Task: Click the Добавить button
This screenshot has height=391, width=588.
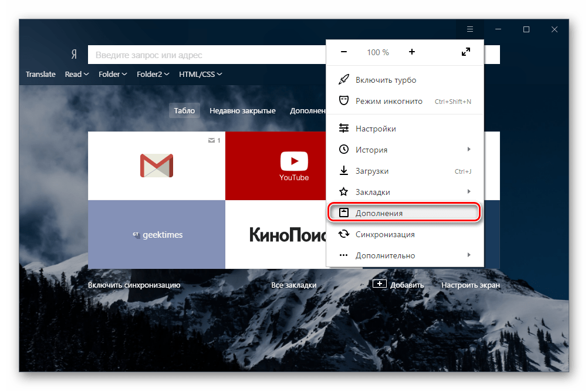Action: pos(398,284)
